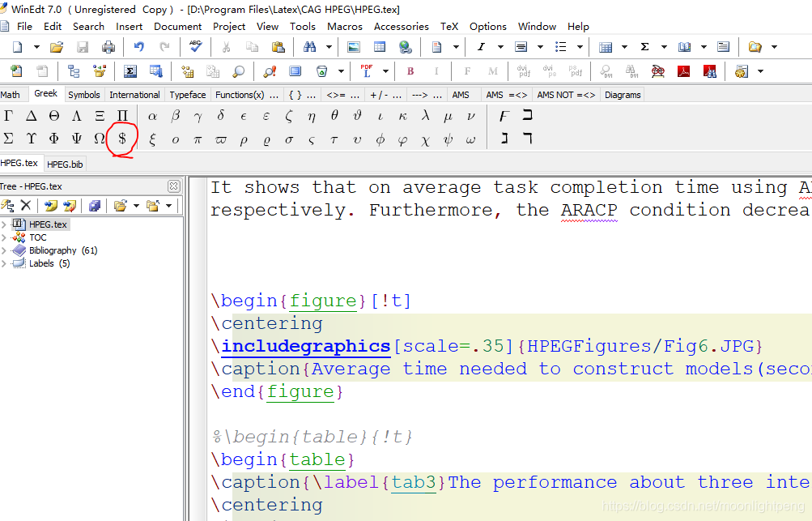
Task: Expand the Labels (5) tree node
Action: (3, 263)
